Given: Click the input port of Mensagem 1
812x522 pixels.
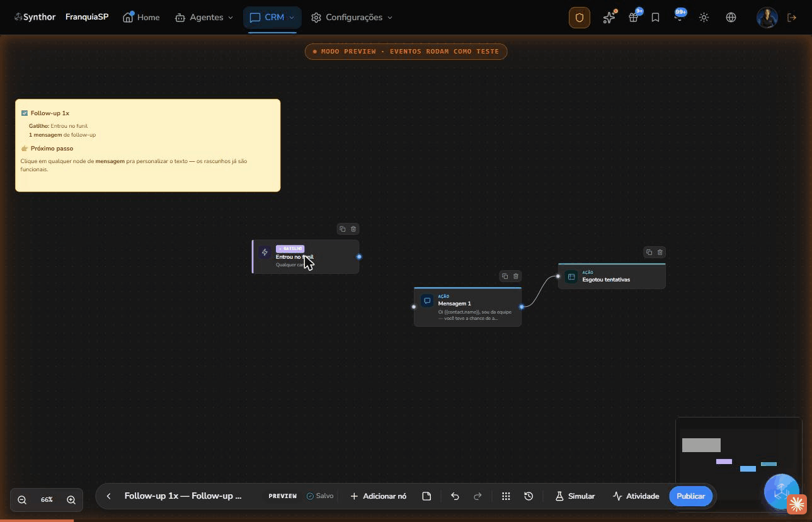Looking at the screenshot, I should tap(414, 307).
